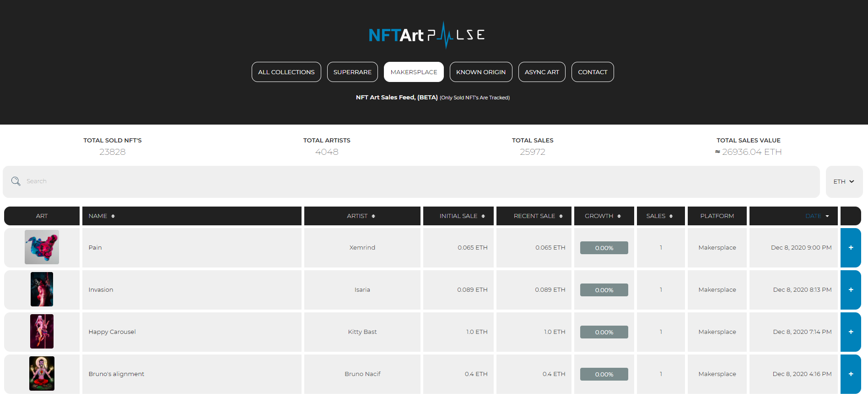This screenshot has height=398, width=868.
Task: Click Total Sold NFT's value 23828
Action: (x=113, y=152)
